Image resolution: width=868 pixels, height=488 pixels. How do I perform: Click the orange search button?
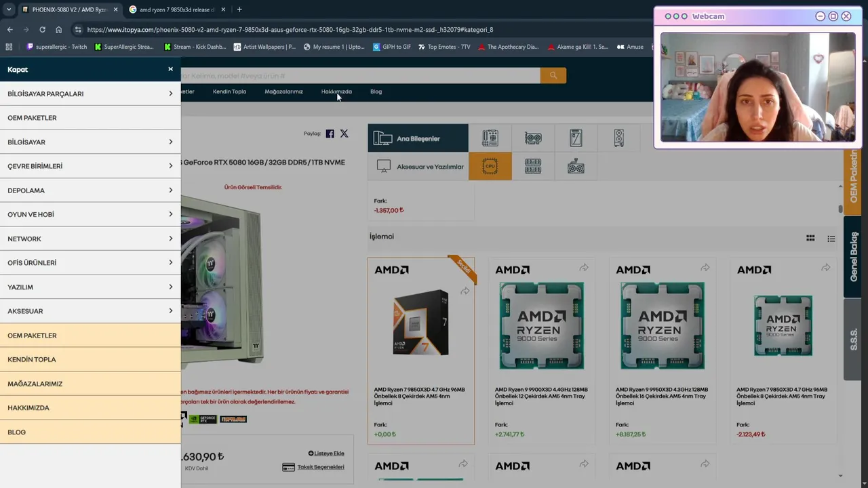pos(553,75)
